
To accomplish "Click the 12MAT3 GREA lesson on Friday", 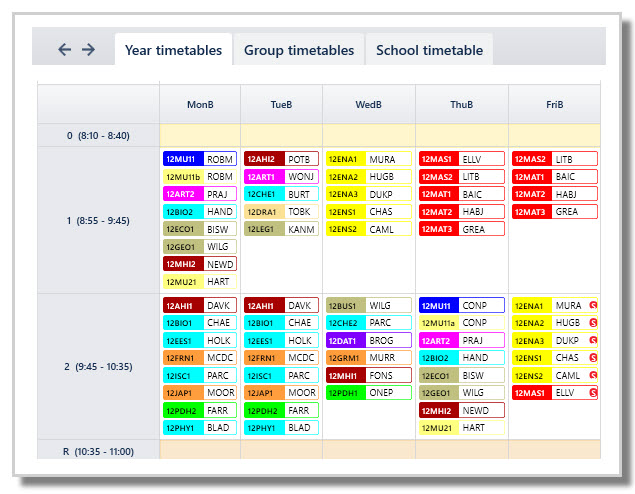I will [x=554, y=211].
